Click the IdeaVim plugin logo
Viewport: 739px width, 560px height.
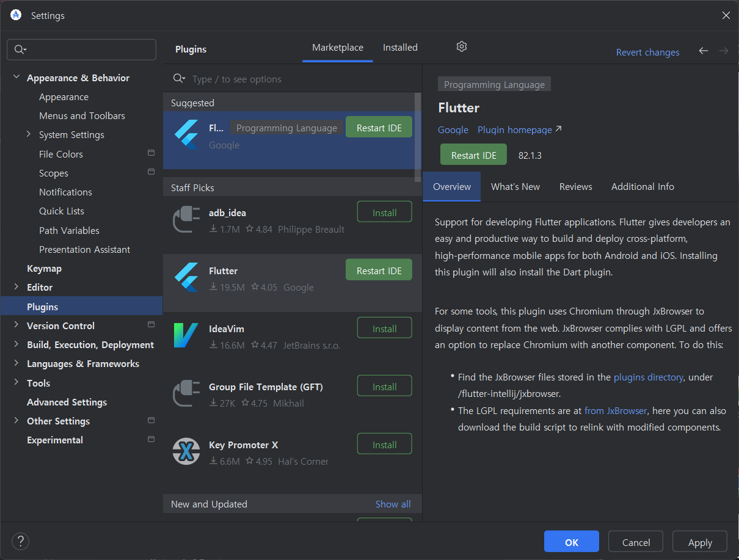[186, 335]
